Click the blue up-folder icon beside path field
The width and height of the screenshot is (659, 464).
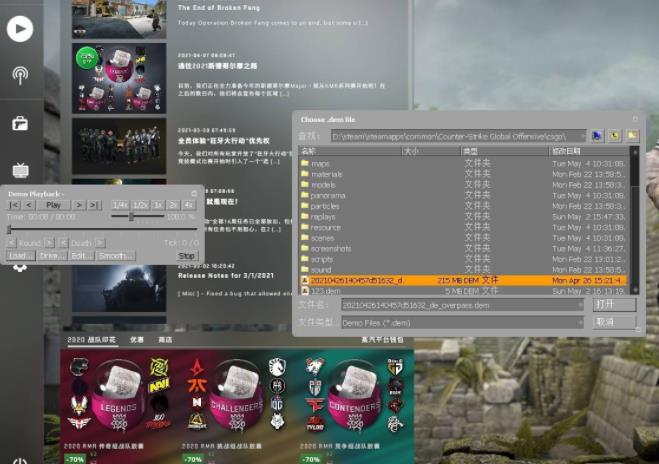click(597, 136)
